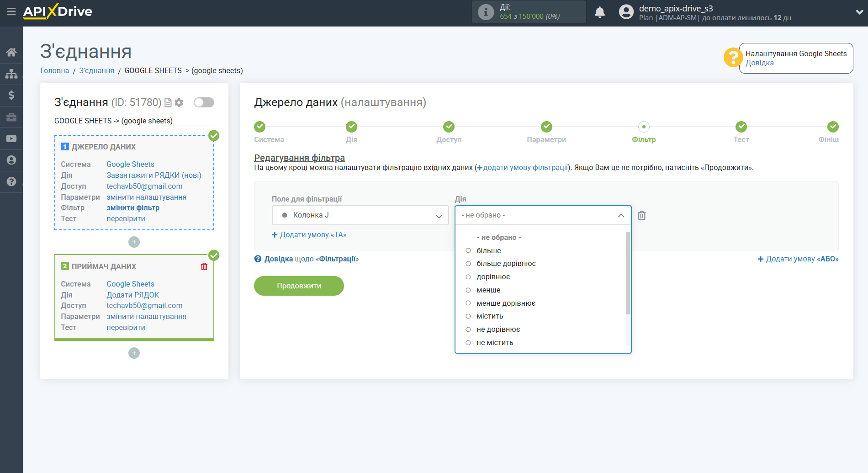This screenshot has width=868, height=473.
Task: Click receiver 'Додати РЯДОК' link
Action: click(x=133, y=295)
